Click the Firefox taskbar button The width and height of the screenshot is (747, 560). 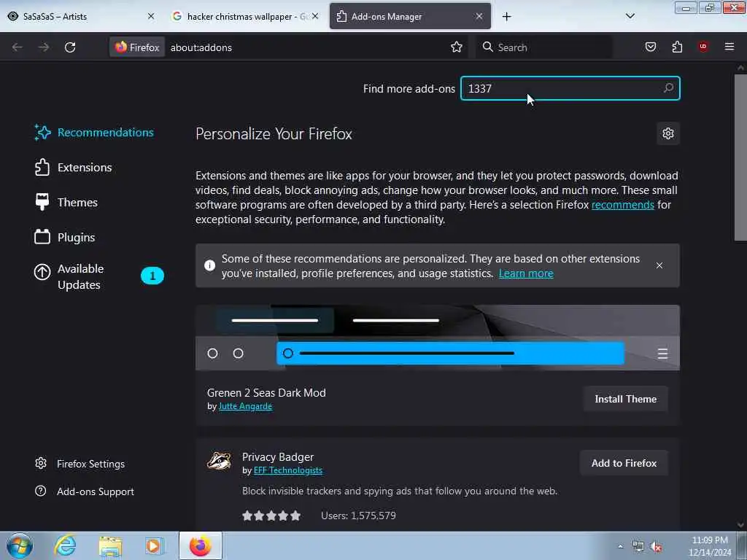(200, 545)
